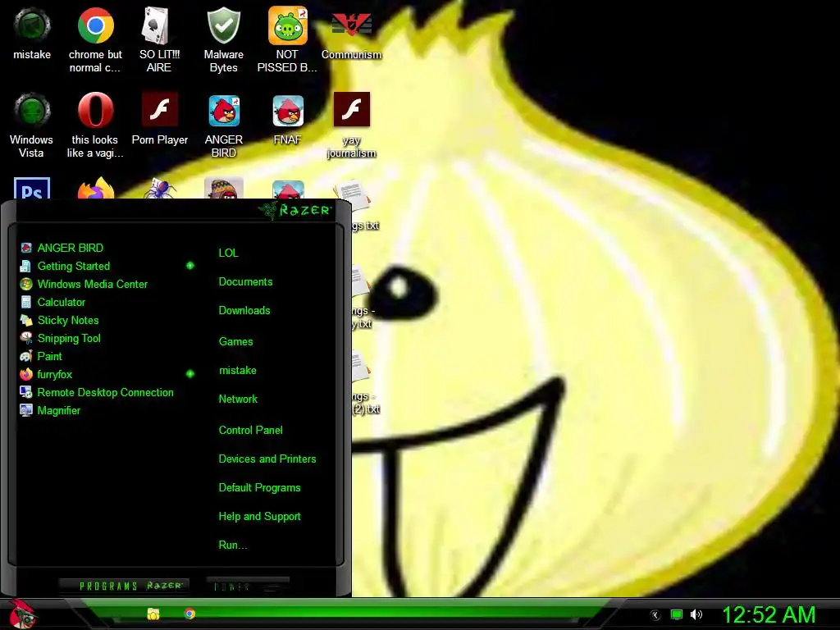This screenshot has width=840, height=630.
Task: Open Games in start menu
Action: click(235, 342)
